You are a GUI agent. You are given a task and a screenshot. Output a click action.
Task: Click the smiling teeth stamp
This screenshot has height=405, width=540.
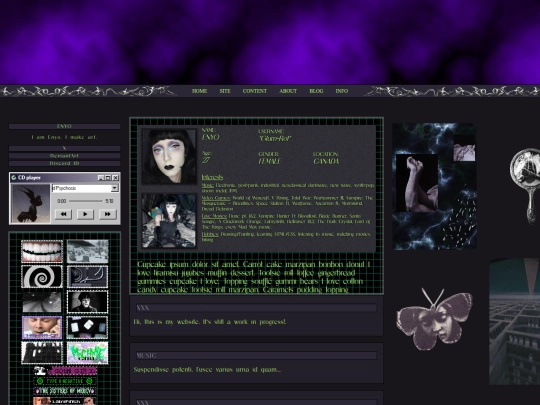[42, 251]
